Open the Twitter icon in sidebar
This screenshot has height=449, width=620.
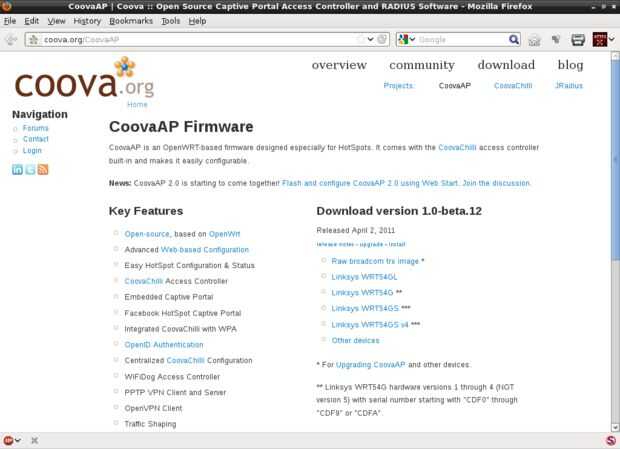click(x=30, y=170)
